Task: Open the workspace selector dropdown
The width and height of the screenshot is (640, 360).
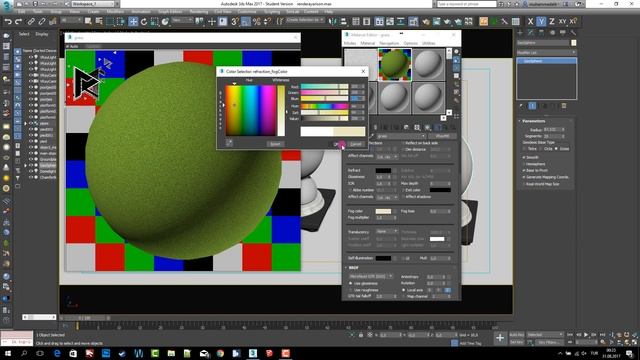Action: (x=94, y=4)
